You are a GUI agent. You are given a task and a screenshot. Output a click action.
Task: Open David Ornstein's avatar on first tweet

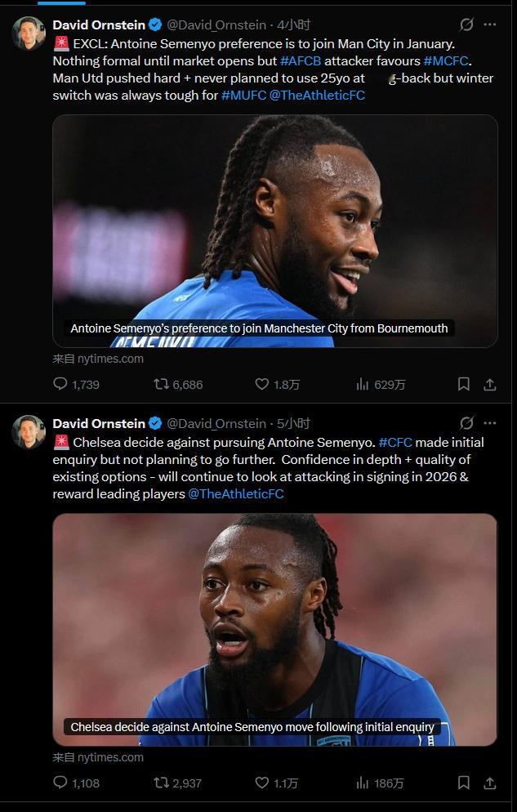tap(29, 33)
